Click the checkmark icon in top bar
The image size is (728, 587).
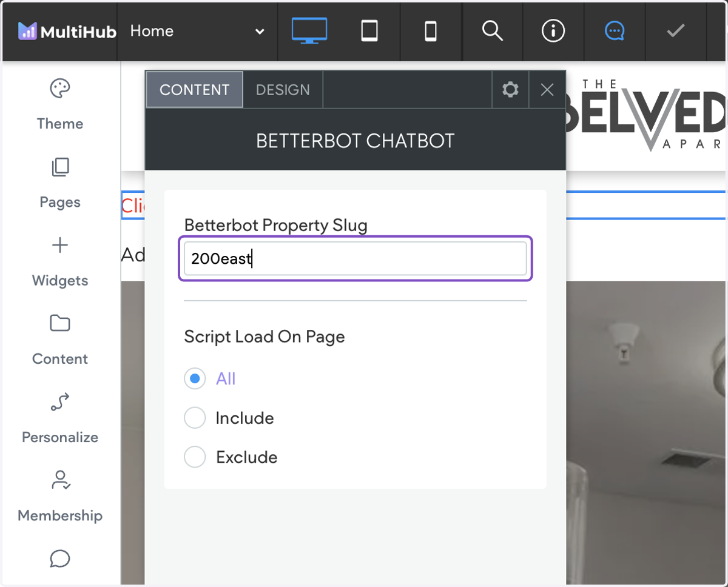(x=676, y=31)
